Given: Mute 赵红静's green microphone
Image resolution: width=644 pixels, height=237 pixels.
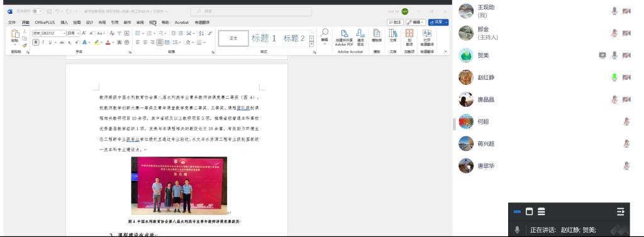Looking at the screenshot, I should (x=614, y=77).
